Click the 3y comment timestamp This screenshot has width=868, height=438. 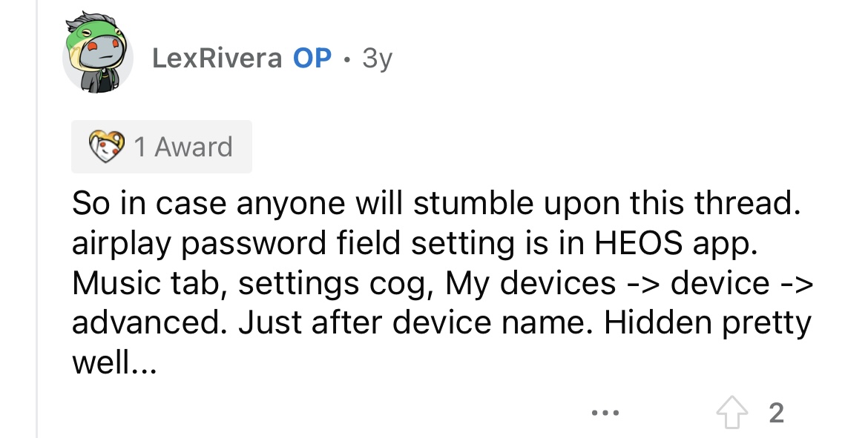(377, 58)
